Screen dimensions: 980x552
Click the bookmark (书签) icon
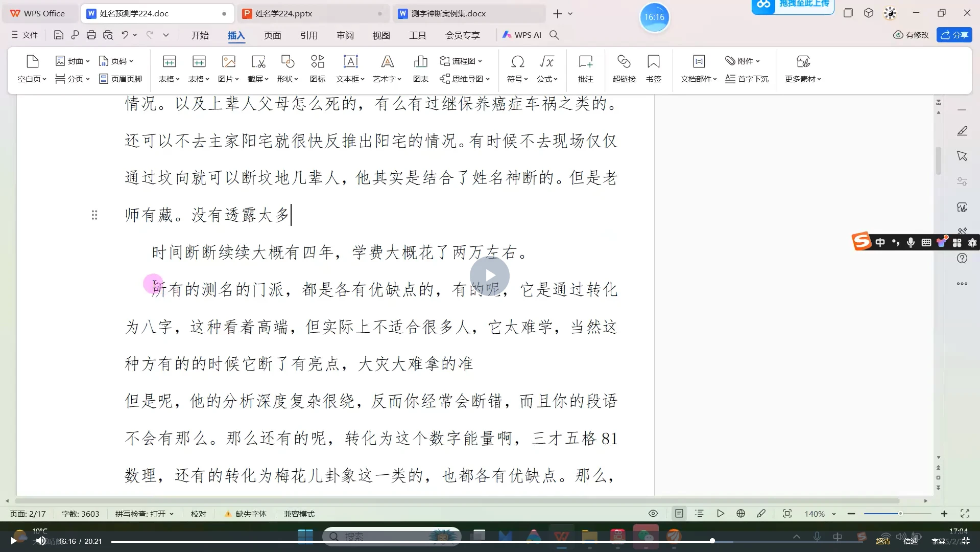(653, 68)
